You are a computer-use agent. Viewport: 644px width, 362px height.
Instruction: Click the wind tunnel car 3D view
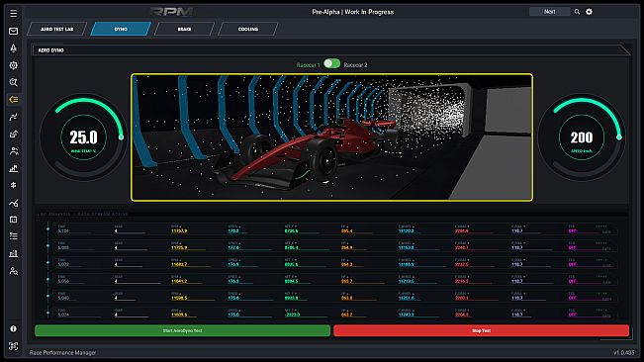pos(331,137)
